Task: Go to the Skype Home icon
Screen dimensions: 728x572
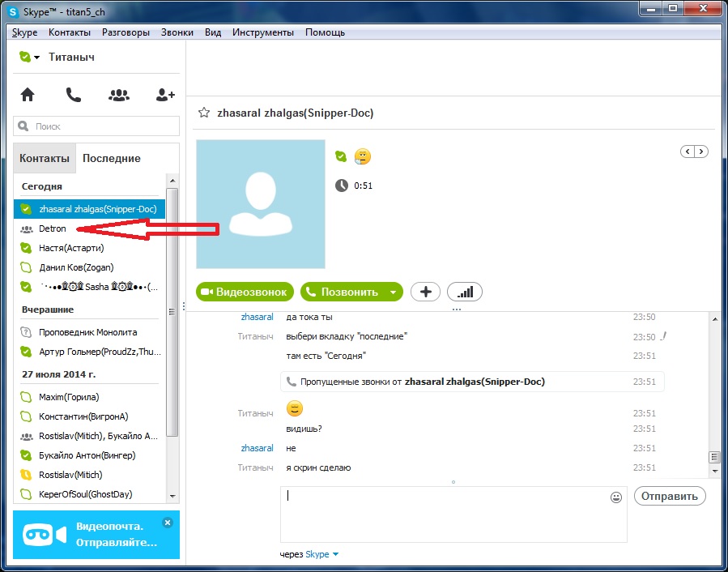Action: click(x=28, y=95)
